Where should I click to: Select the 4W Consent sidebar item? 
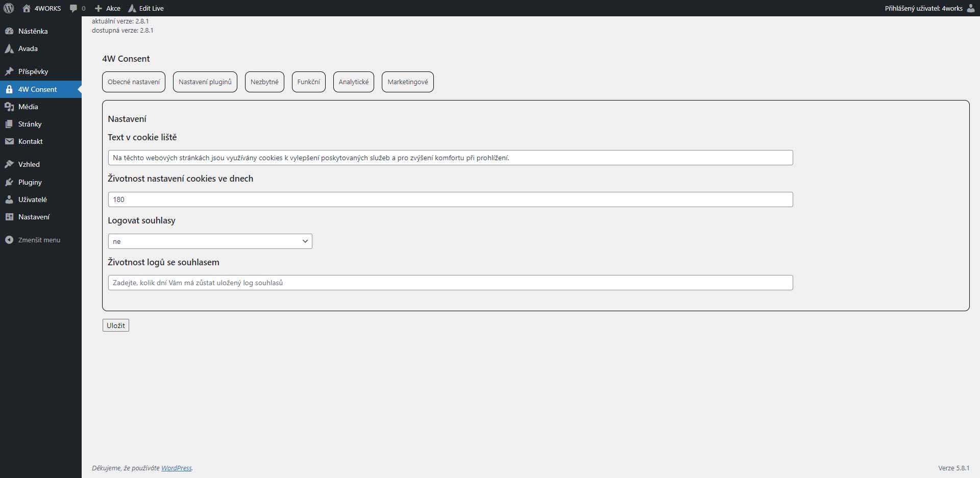point(41,89)
